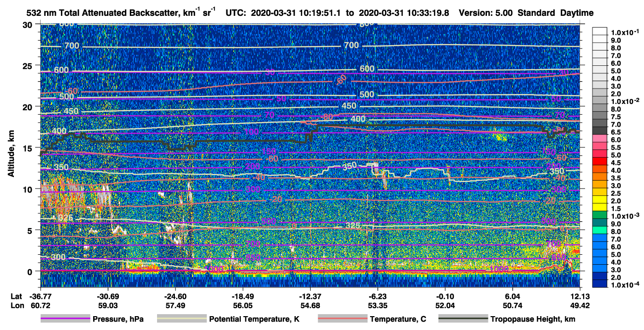The image size is (644, 330).
Task: Click the dark line sample beside 'Tropopause Height, km'
Action: pos(463,319)
